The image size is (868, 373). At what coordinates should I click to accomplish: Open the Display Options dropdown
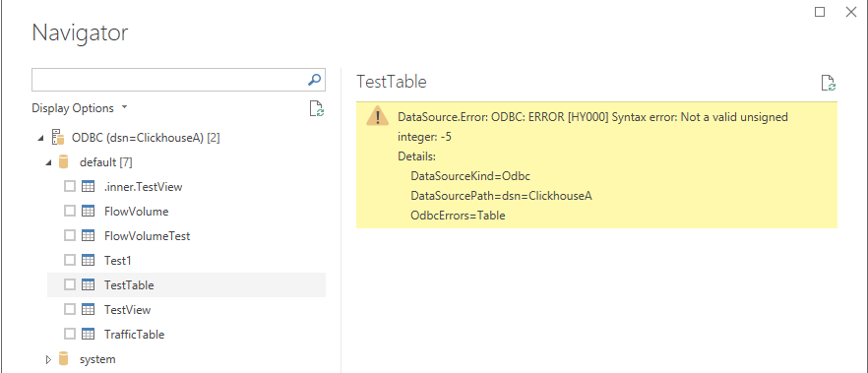pyautogui.click(x=79, y=108)
